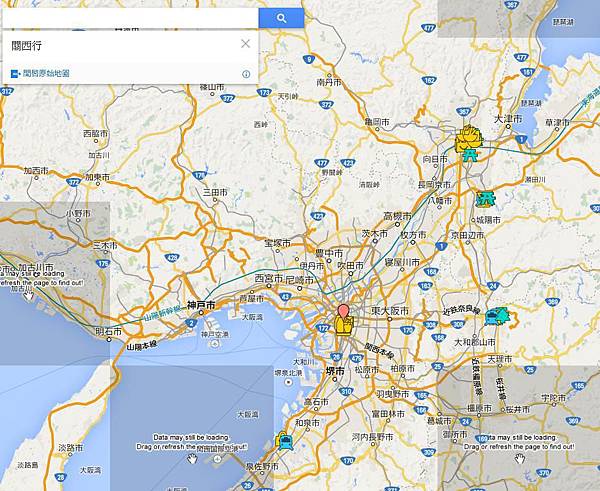The width and height of the screenshot is (600, 491).
Task: Click the 西脇市 city label
Action: coord(96,134)
